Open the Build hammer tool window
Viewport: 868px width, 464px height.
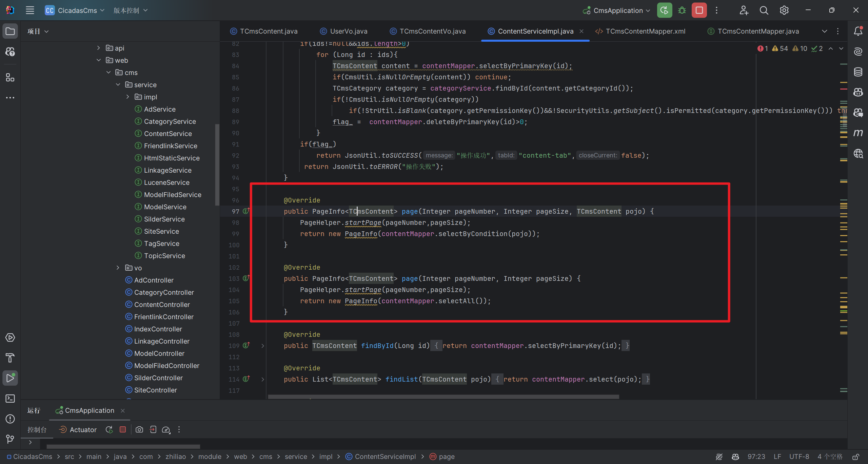coord(10,358)
